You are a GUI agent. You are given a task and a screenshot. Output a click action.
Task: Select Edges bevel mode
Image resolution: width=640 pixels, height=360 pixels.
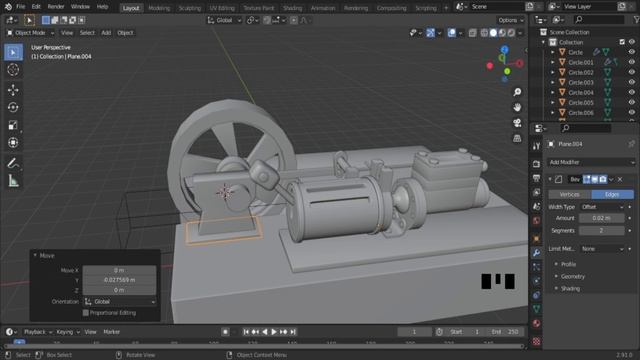pyautogui.click(x=612, y=194)
